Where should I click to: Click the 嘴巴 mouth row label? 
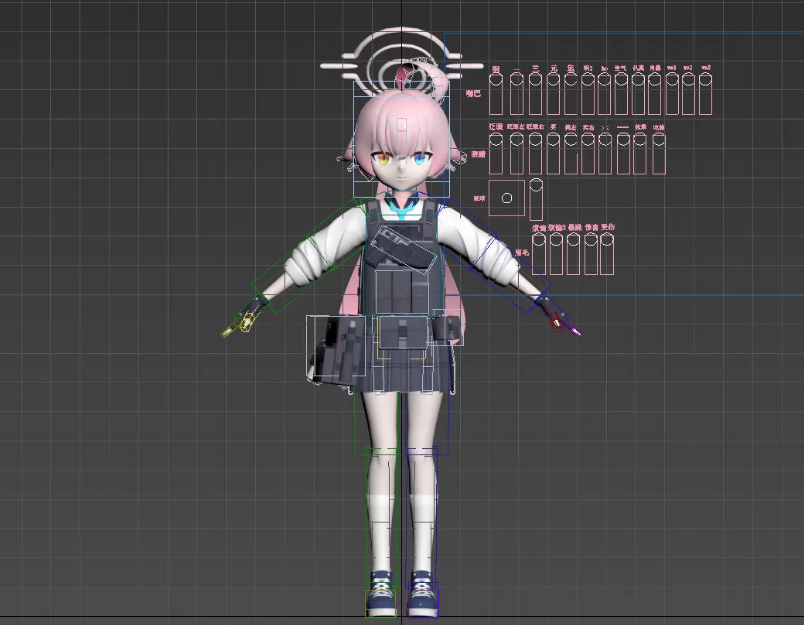point(473,93)
